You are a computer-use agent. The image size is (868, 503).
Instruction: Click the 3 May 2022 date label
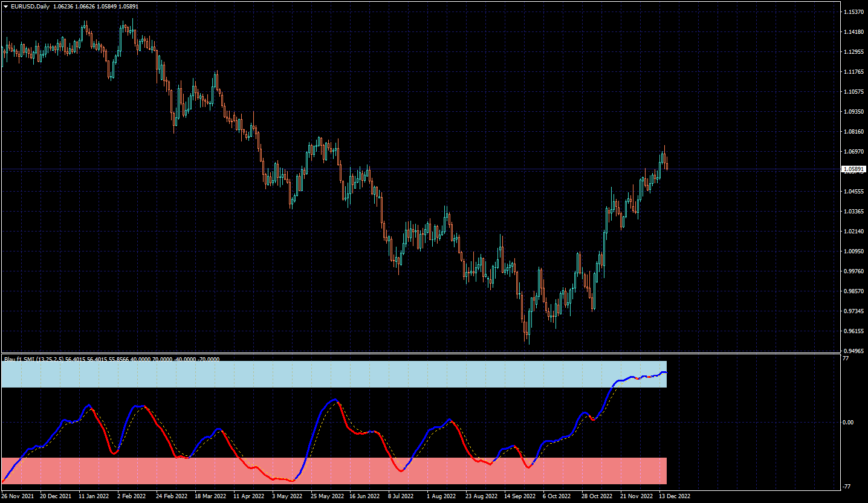click(x=287, y=496)
